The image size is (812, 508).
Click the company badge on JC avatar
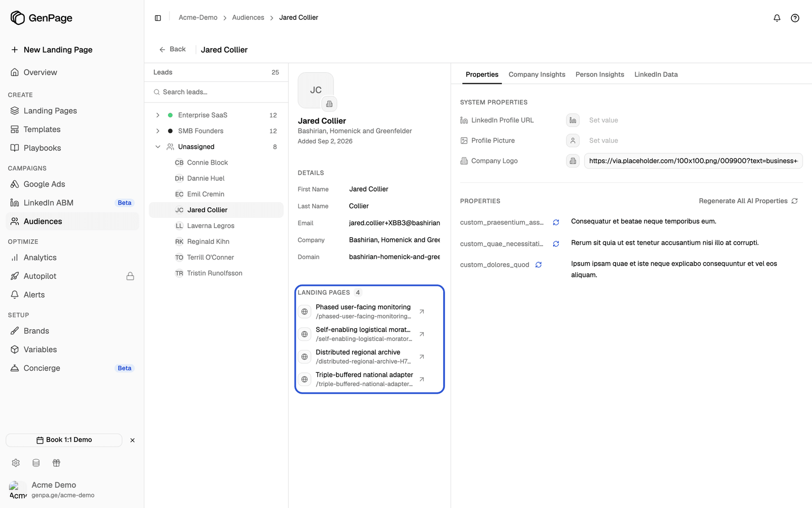coord(329,104)
